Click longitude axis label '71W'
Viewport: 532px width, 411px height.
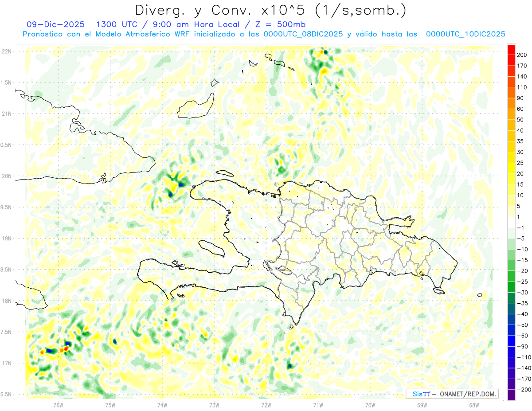point(318,405)
